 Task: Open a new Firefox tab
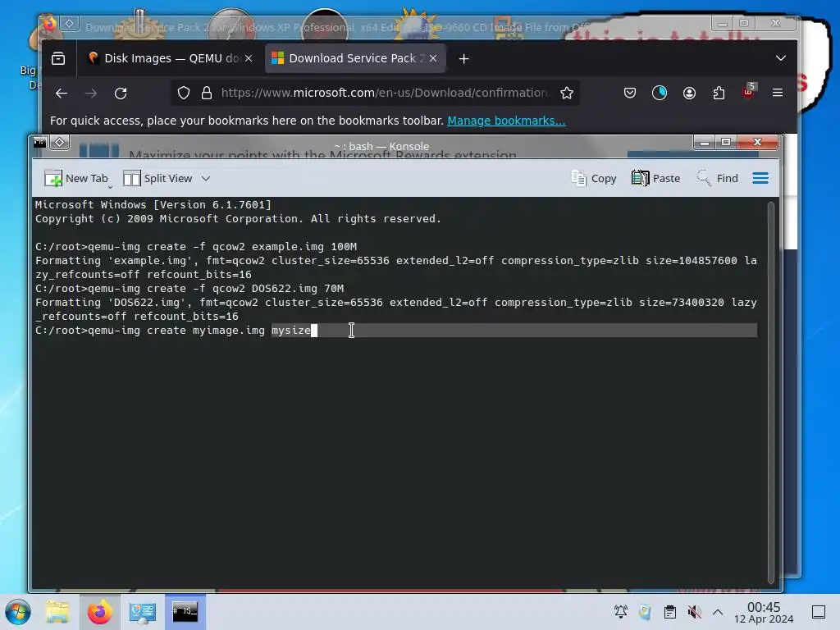coord(464,59)
